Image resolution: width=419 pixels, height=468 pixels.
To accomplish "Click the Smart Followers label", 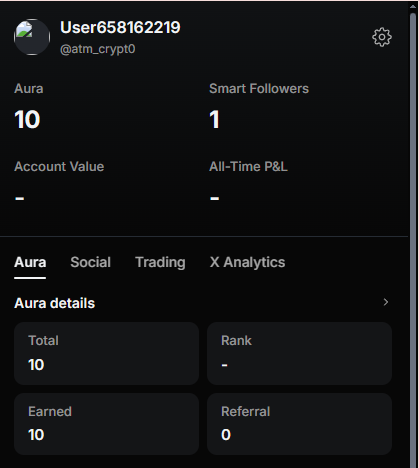I will [259, 89].
